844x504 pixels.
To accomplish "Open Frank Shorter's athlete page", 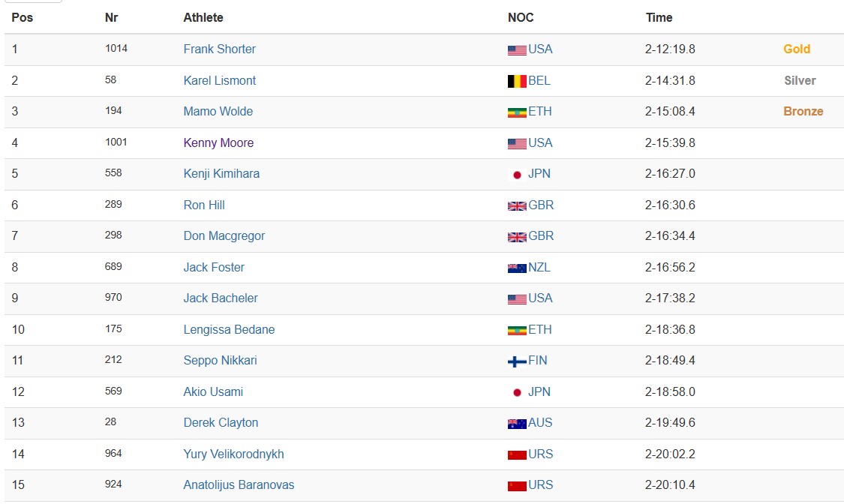I will click(219, 49).
